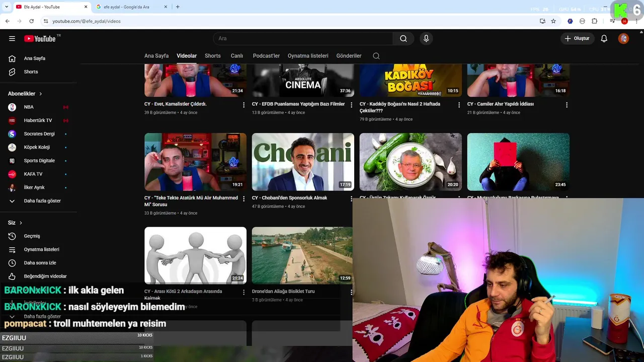Open Habertürk TV subscription
Viewport: 644px width, 362px height.
point(39,121)
